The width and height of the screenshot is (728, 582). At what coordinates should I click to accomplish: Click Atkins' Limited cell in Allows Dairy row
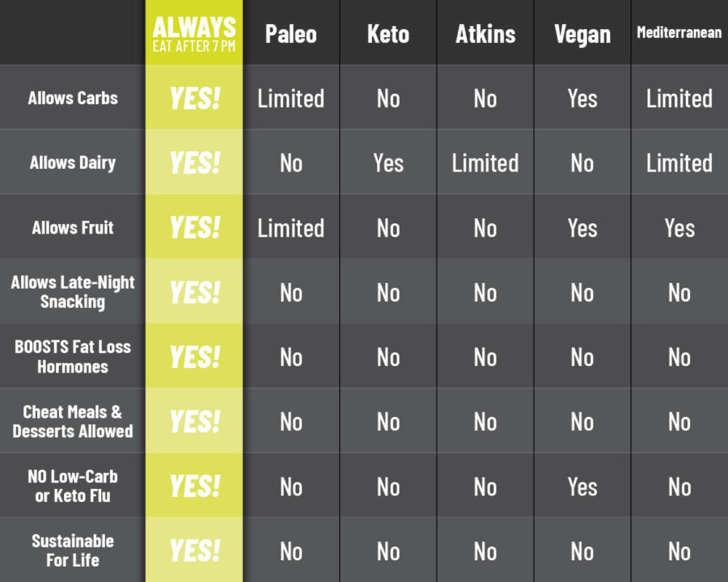485,163
